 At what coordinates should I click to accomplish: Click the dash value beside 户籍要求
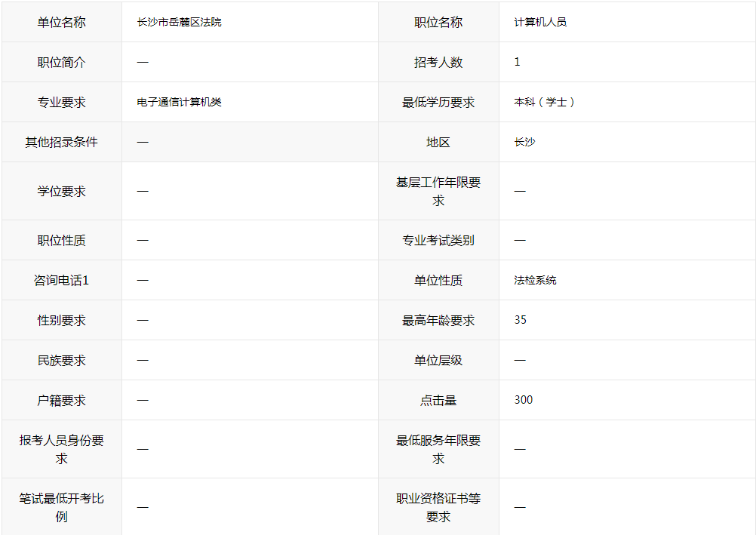tap(143, 401)
